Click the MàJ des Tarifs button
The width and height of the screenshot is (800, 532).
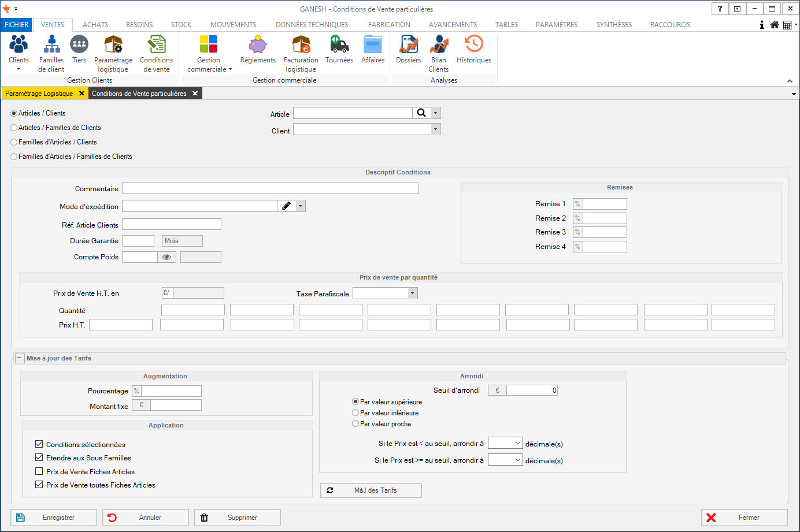[x=371, y=490]
